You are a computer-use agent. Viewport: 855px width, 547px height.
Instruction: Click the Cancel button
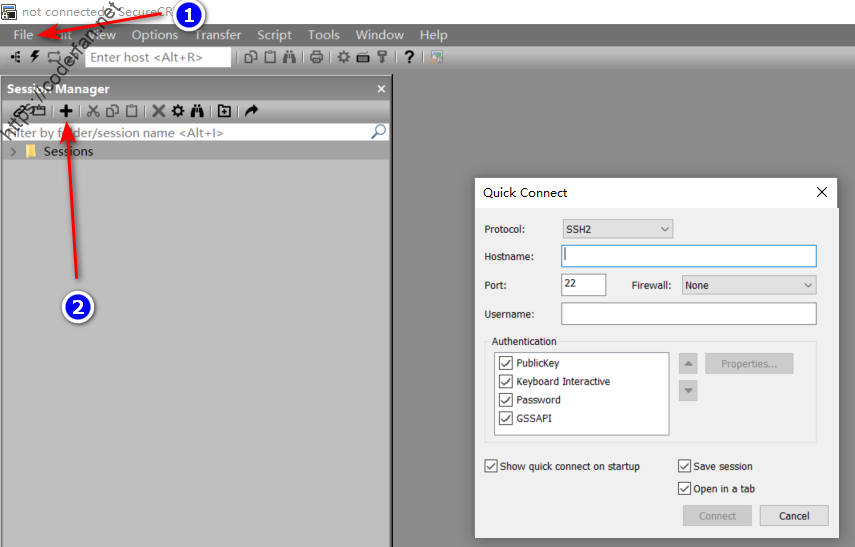(x=793, y=516)
